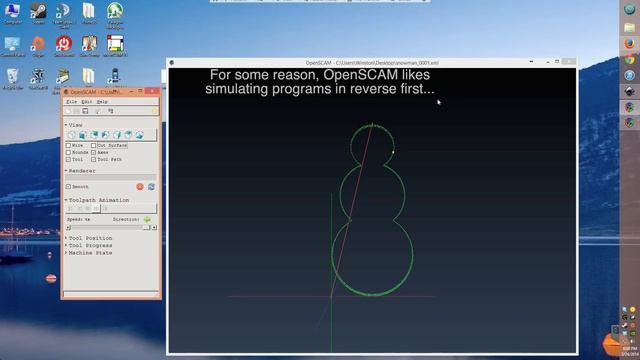Expand the Machine State section
This screenshot has height=360, width=640.
point(66,253)
